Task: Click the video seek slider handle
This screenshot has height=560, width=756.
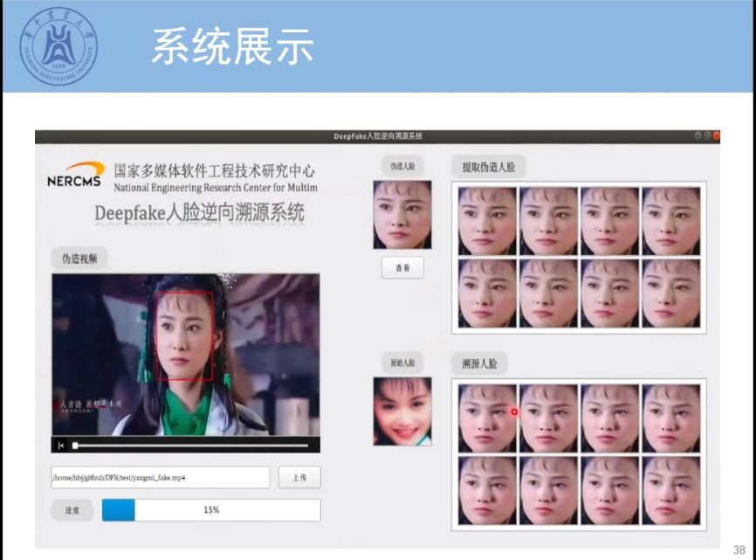Action: pos(75,446)
